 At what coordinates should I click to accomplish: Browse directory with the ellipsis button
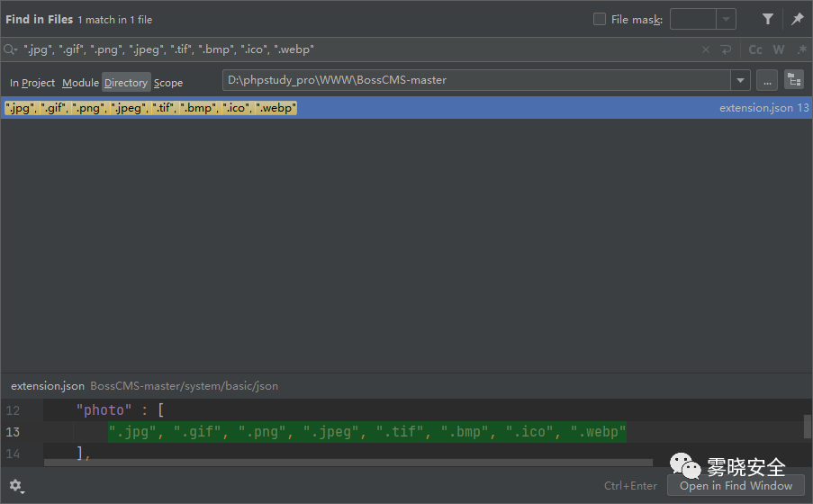point(767,80)
